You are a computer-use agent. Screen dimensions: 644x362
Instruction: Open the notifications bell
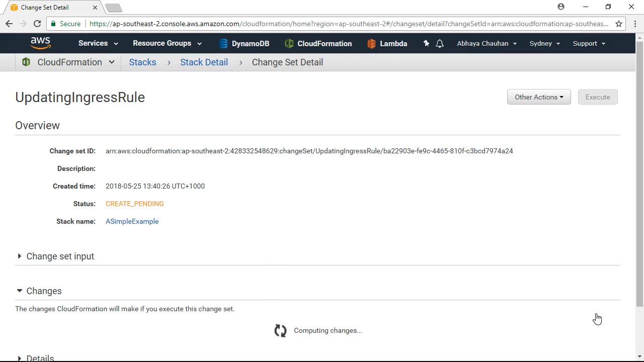tap(440, 44)
